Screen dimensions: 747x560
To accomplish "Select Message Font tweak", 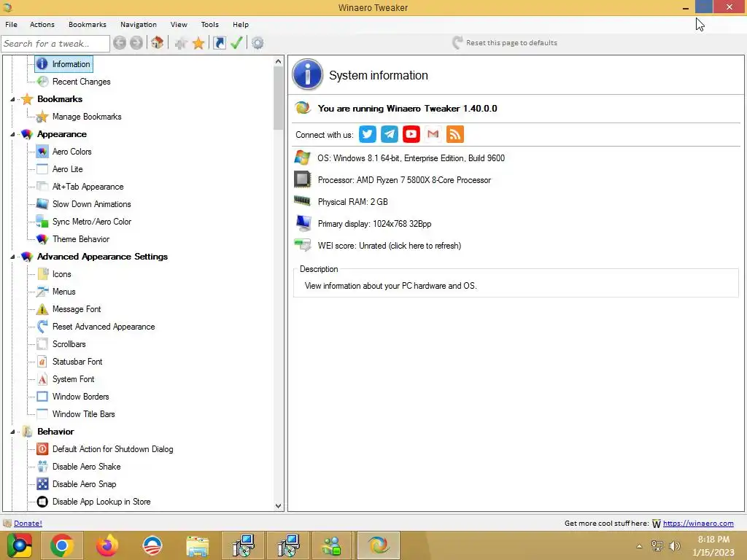I will (76, 309).
